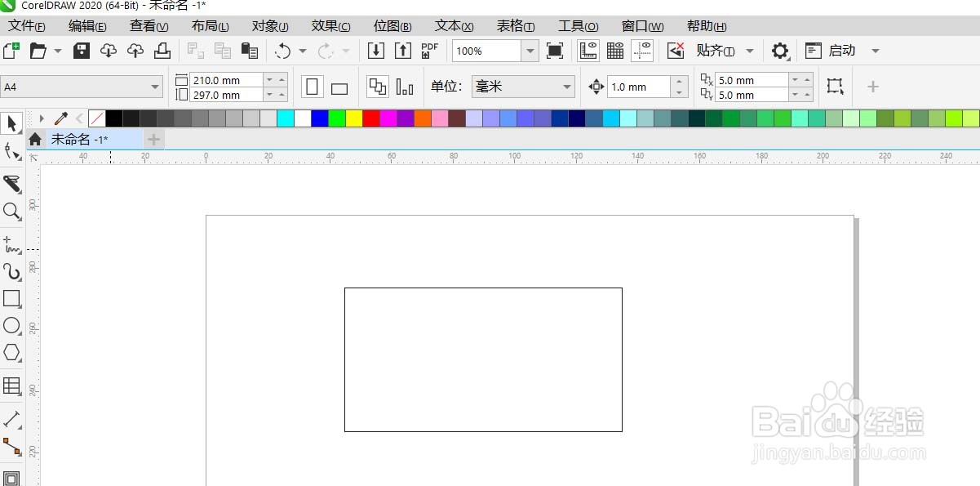
Task: Click the Export icon
Action: point(402,51)
